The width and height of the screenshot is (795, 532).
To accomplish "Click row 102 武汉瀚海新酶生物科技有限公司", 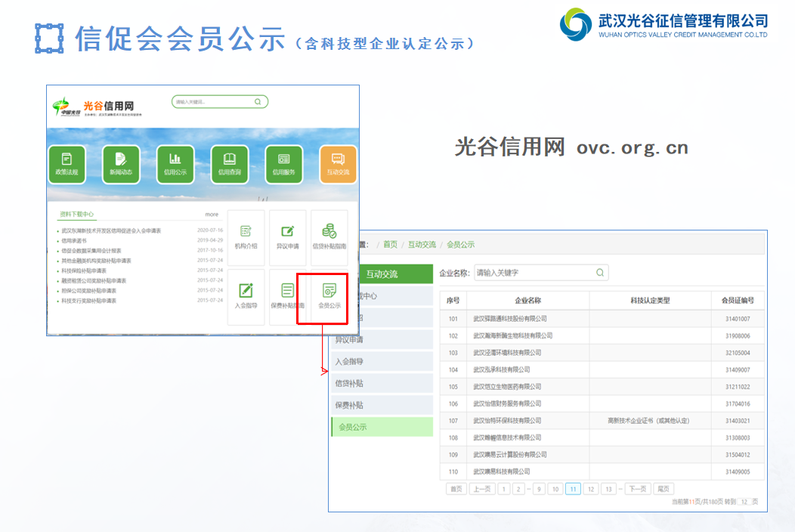I will 602,336.
